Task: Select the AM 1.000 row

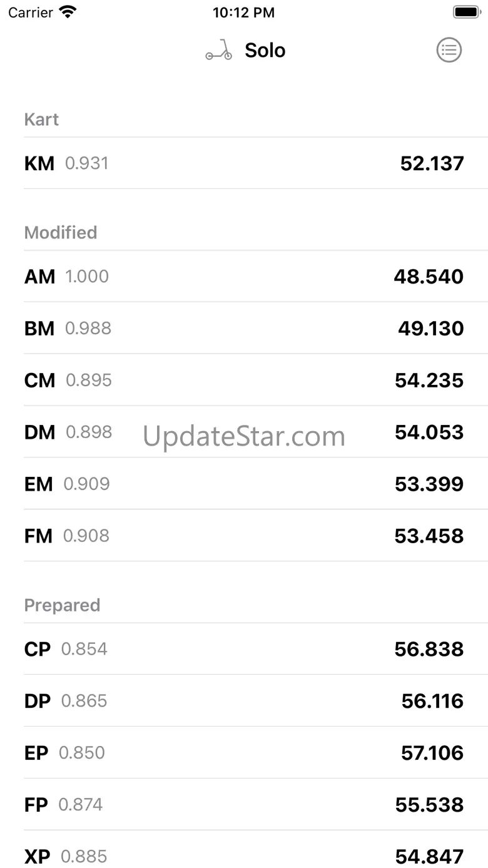Action: (x=244, y=277)
